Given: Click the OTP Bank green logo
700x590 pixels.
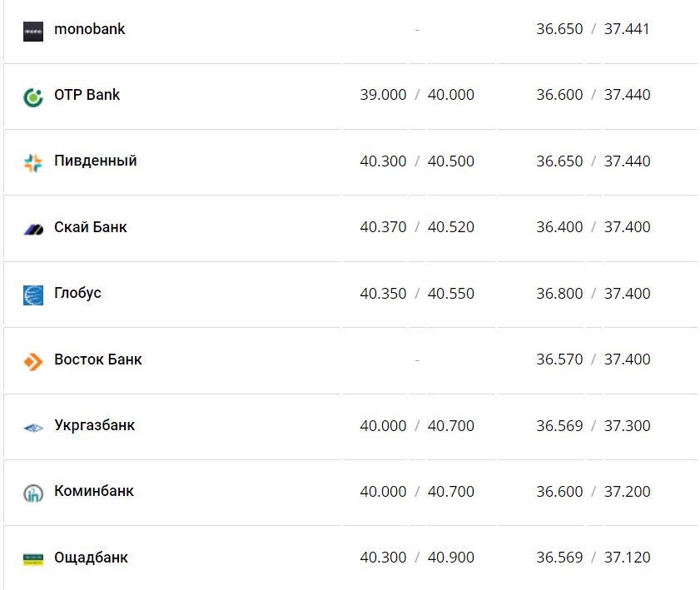Looking at the screenshot, I should (x=33, y=97).
